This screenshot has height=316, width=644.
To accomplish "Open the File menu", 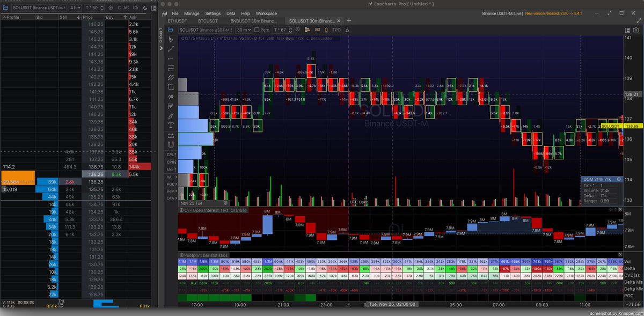I will 175,13.
